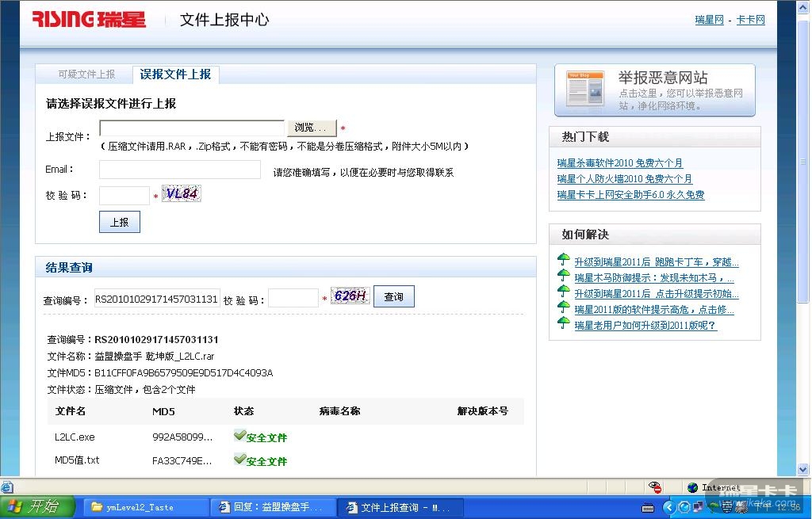This screenshot has height=519, width=812.
Task: Click the umbrella icon beside 点击升级提示初始 link
Action: (564, 292)
